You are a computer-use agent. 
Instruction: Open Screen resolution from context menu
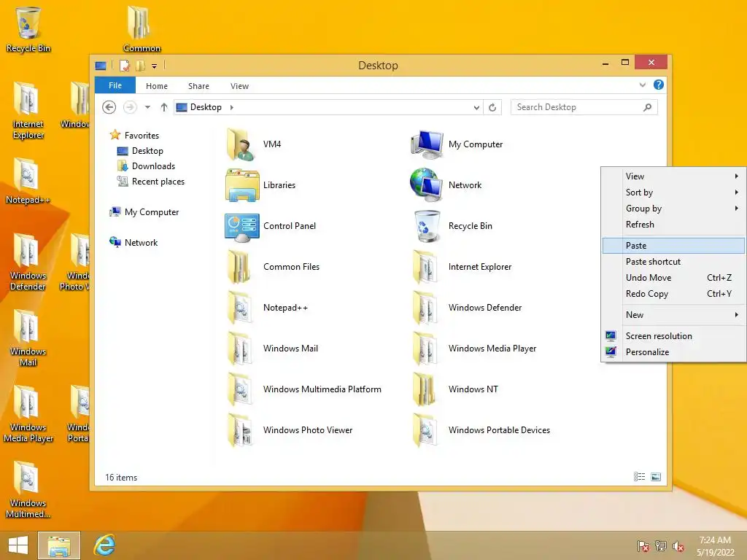673,336
